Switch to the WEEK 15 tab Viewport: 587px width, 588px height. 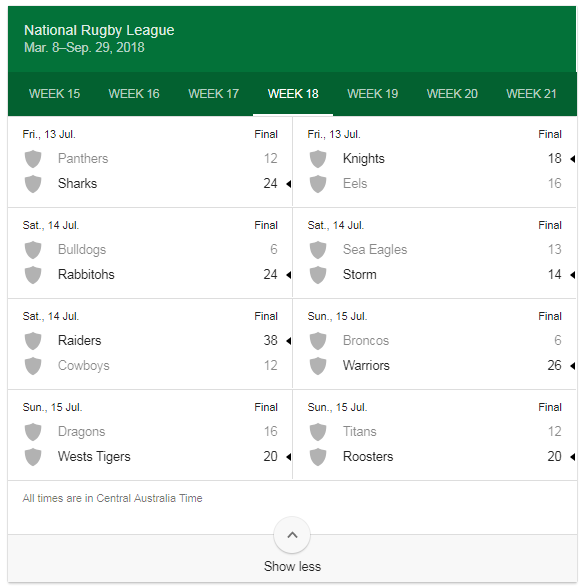pyautogui.click(x=54, y=94)
